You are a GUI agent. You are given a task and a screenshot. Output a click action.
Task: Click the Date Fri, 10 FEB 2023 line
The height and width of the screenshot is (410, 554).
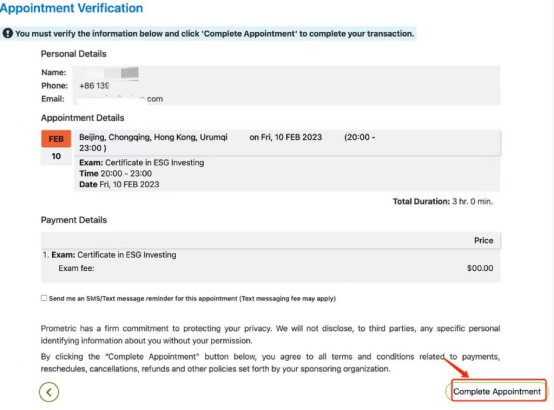point(119,184)
